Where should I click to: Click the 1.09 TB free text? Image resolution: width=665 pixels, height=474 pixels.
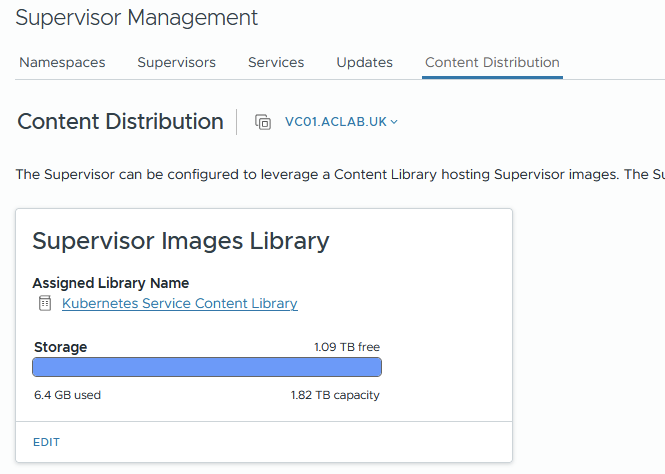point(346,347)
